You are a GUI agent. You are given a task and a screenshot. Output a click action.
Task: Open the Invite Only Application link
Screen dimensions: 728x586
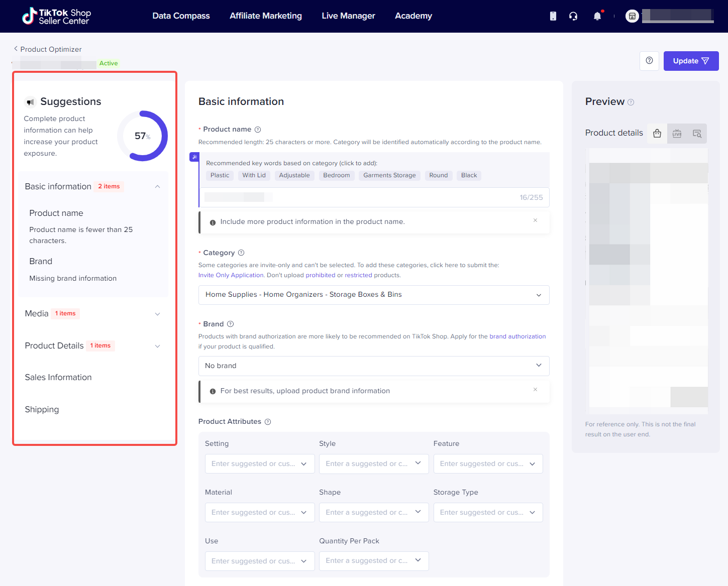(x=231, y=275)
